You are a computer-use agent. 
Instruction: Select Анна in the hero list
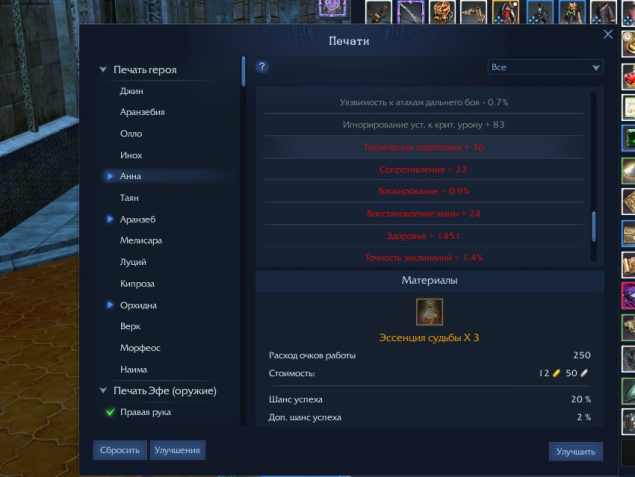click(130, 176)
